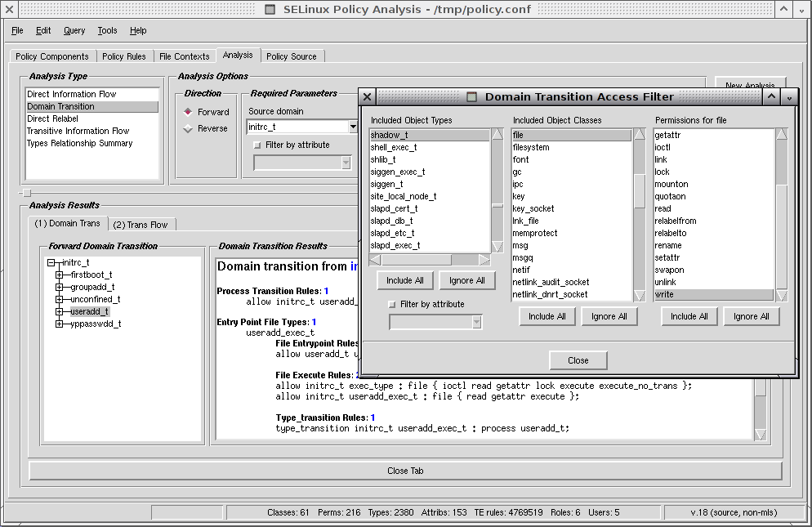Image resolution: width=812 pixels, height=527 pixels.
Task: Open the File menu
Action: click(17, 30)
